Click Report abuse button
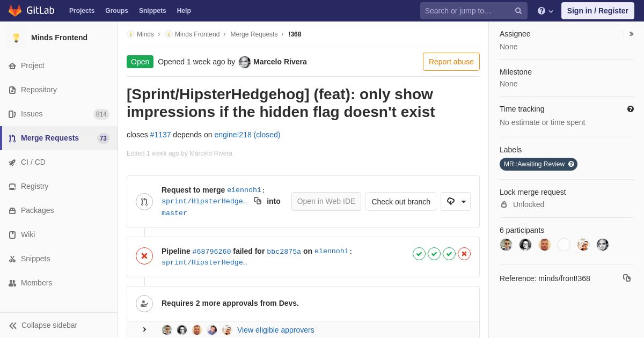Screen dimensions: 644x338 pos(451,62)
